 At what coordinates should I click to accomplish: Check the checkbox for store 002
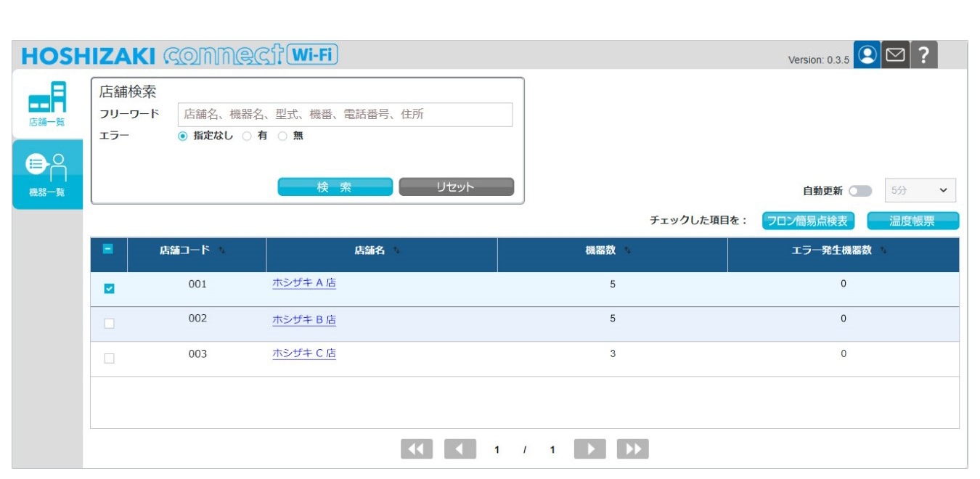[x=109, y=324]
